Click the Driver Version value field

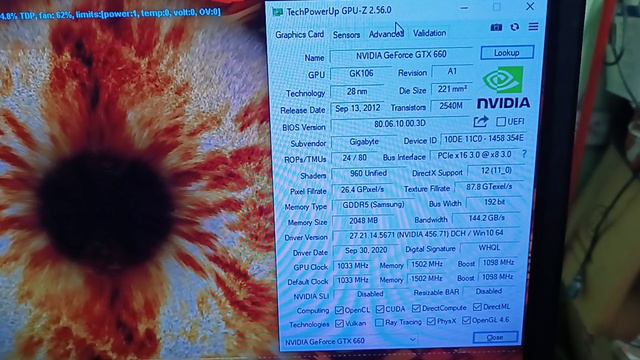click(426, 235)
